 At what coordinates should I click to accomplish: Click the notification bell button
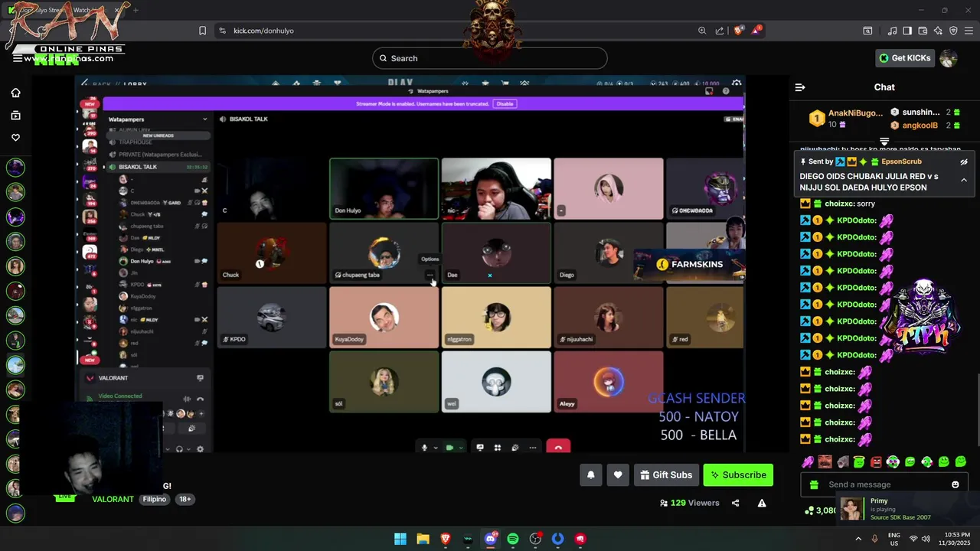590,474
